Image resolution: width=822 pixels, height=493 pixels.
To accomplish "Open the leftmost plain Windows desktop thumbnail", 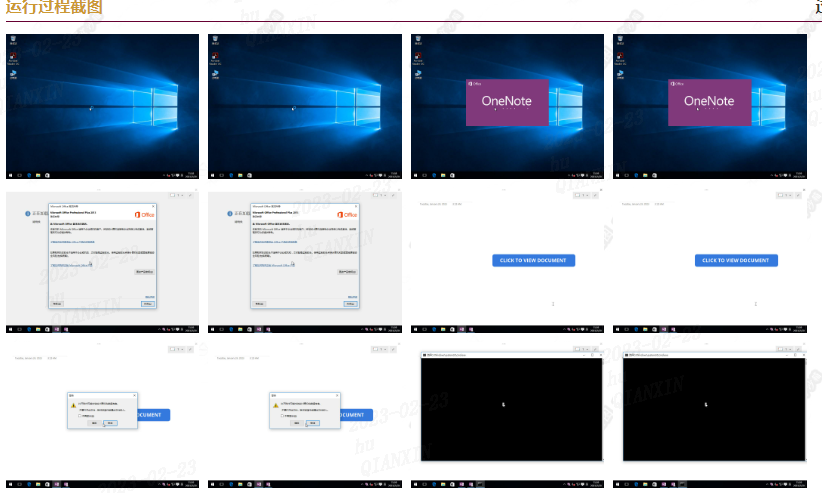I will click(x=102, y=106).
